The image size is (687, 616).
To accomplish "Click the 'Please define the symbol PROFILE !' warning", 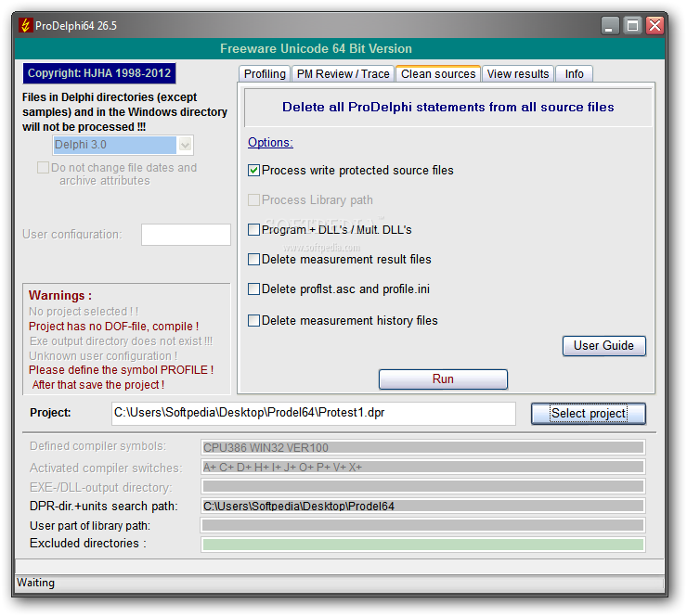I will 121,370.
